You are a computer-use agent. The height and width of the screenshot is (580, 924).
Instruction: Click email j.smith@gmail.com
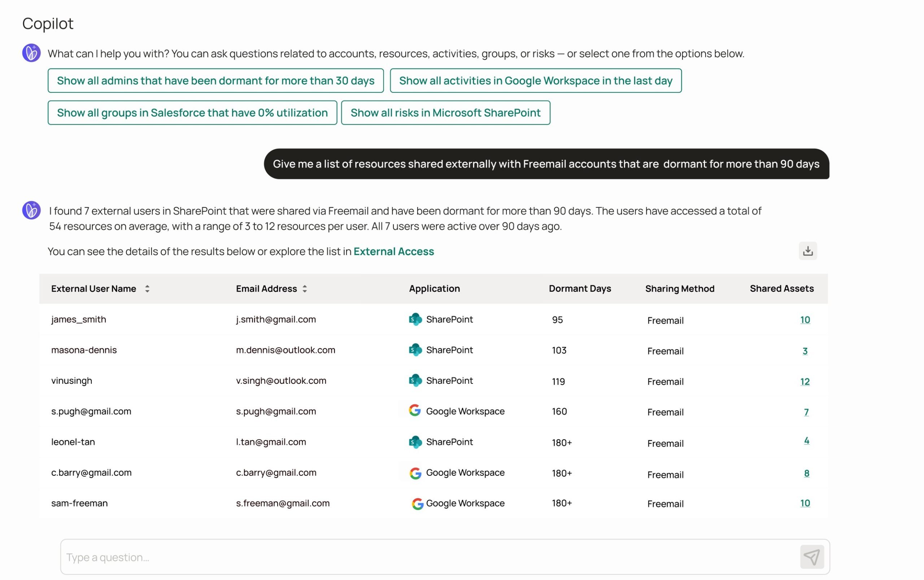point(275,319)
